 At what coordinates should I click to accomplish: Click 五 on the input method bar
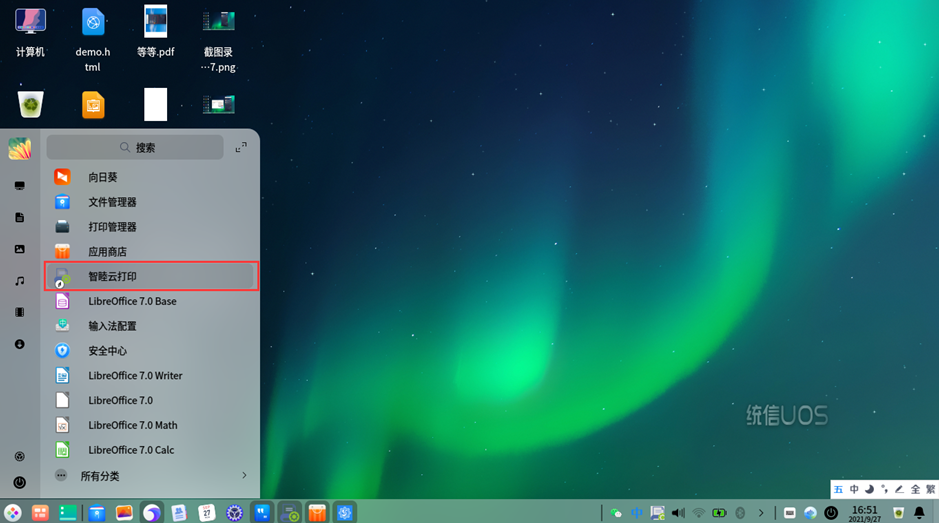[x=838, y=489]
